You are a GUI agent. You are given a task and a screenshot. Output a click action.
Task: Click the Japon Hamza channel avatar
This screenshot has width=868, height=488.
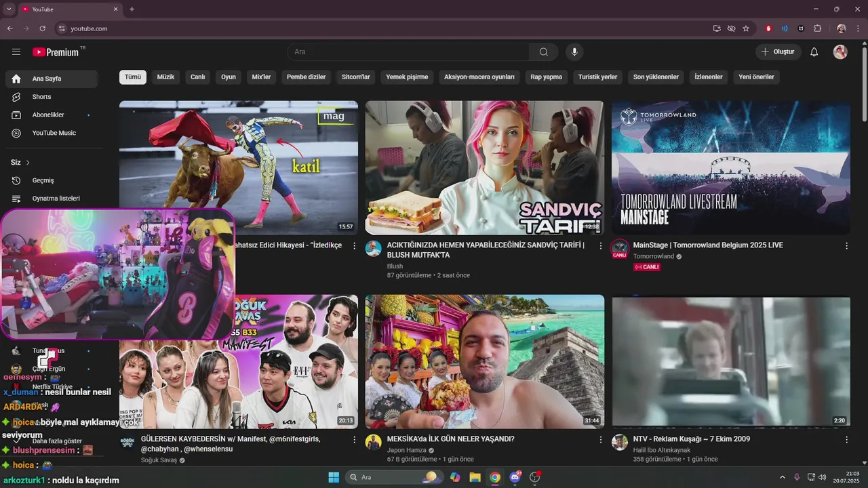coord(374,443)
